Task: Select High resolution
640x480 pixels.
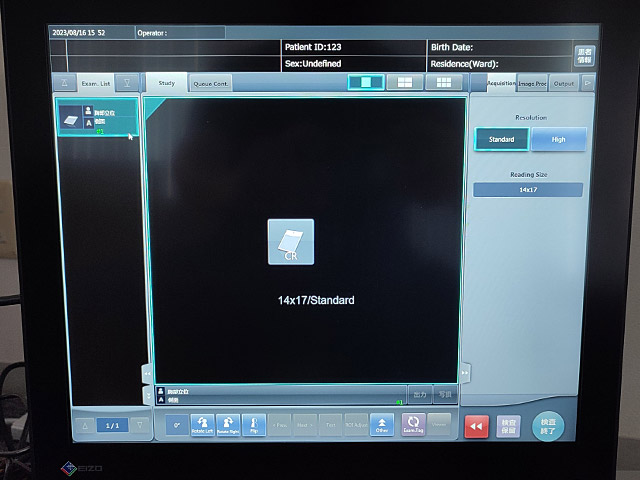Action: click(559, 139)
